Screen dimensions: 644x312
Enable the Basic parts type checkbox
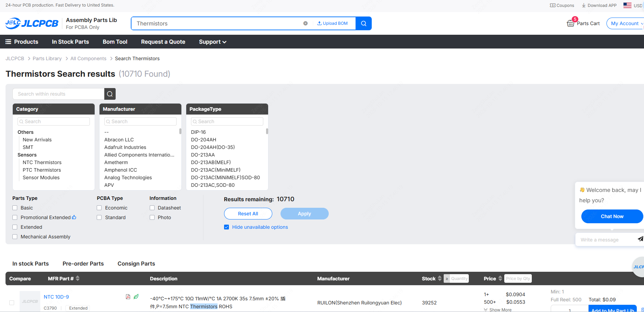[15, 208]
